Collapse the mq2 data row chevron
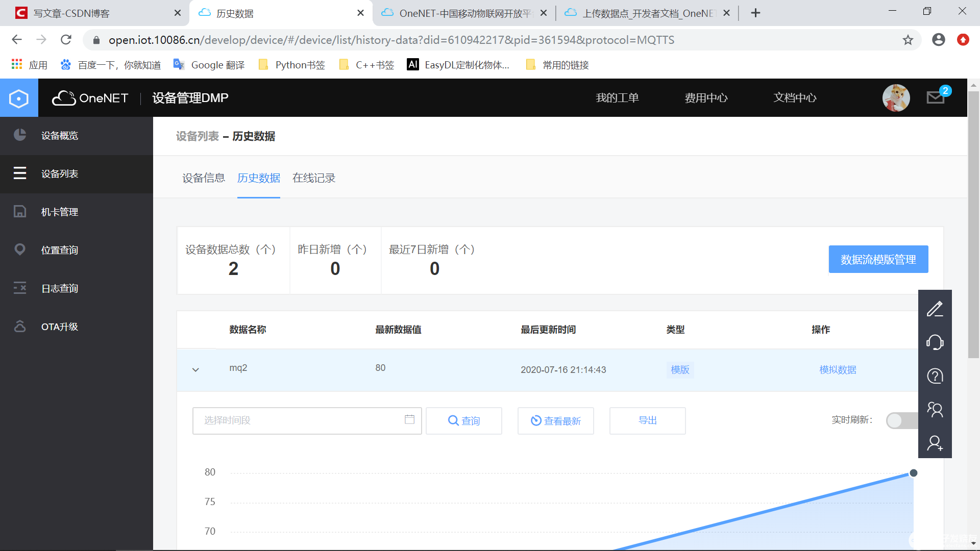This screenshot has width=980, height=551. (195, 369)
